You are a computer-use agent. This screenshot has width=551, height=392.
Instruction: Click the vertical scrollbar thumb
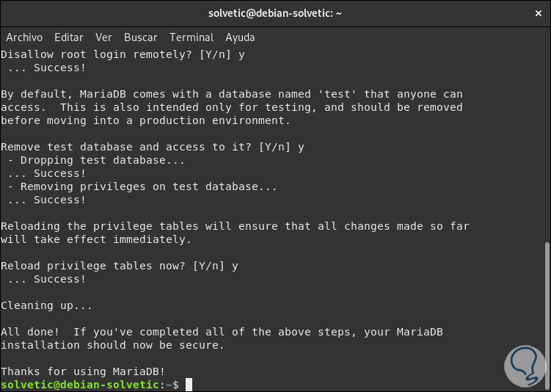547,316
